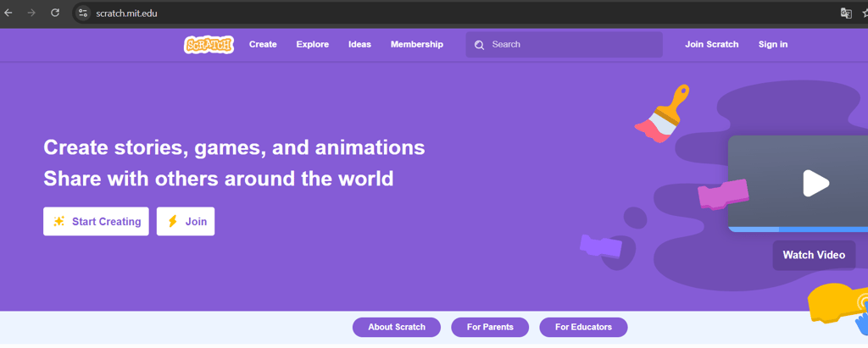Click the white Join button with the lightning bolt
Image resolution: width=868 pixels, height=348 pixels.
(x=186, y=221)
